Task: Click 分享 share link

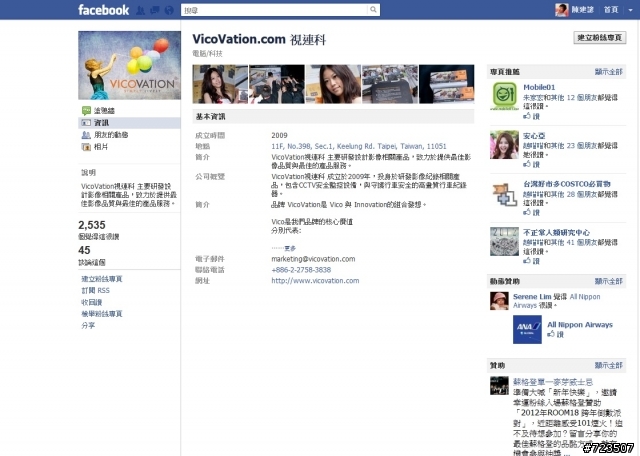Action: pos(88,325)
